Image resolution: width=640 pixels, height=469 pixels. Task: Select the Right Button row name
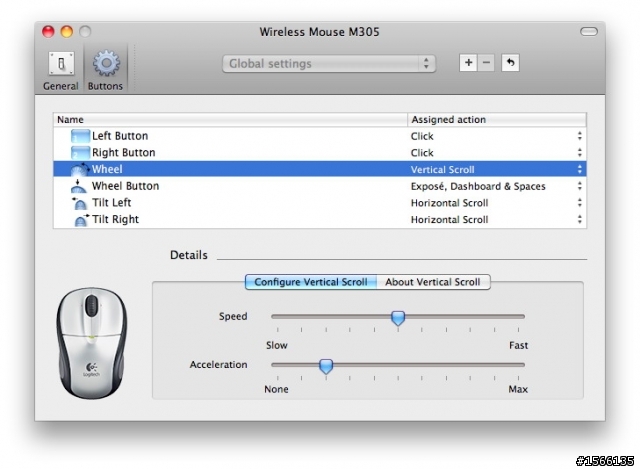pos(124,153)
